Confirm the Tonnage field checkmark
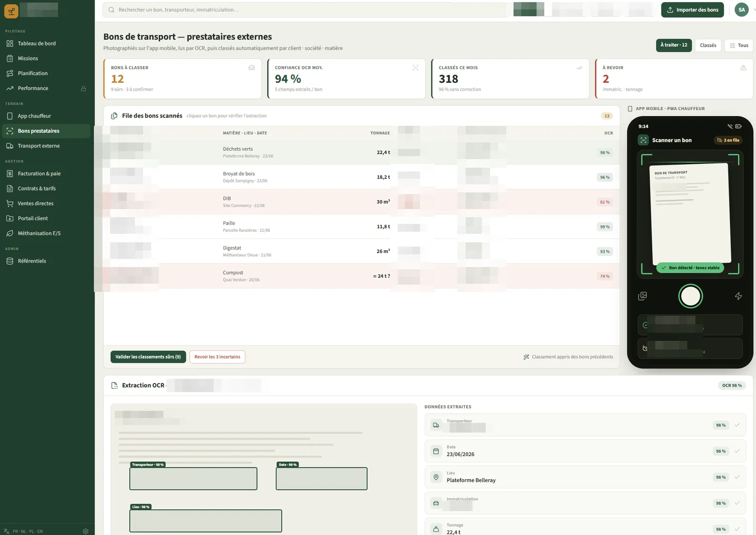This screenshot has width=756, height=535. point(737,529)
